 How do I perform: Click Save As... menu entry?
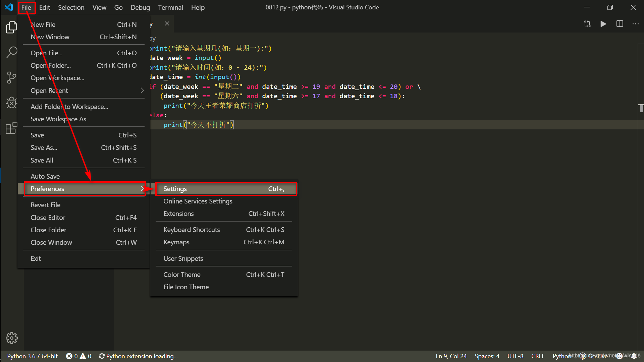pos(84,147)
